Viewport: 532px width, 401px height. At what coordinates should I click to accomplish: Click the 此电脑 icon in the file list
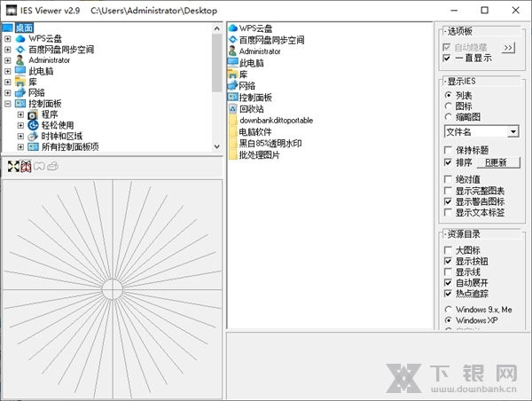(x=232, y=62)
